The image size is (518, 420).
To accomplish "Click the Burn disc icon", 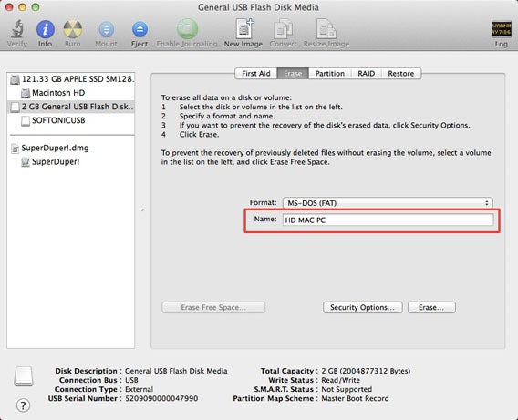I will pos(73,29).
